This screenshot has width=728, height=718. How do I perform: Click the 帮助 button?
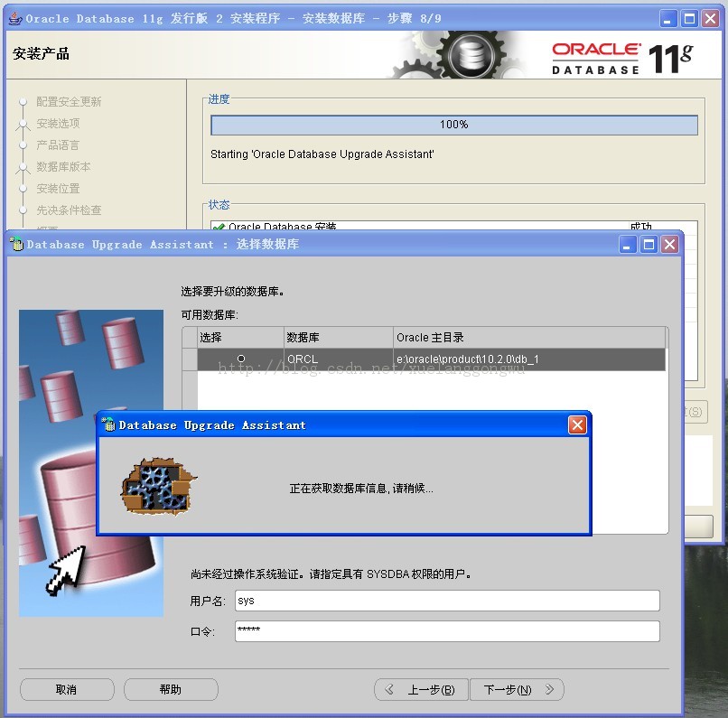171,689
